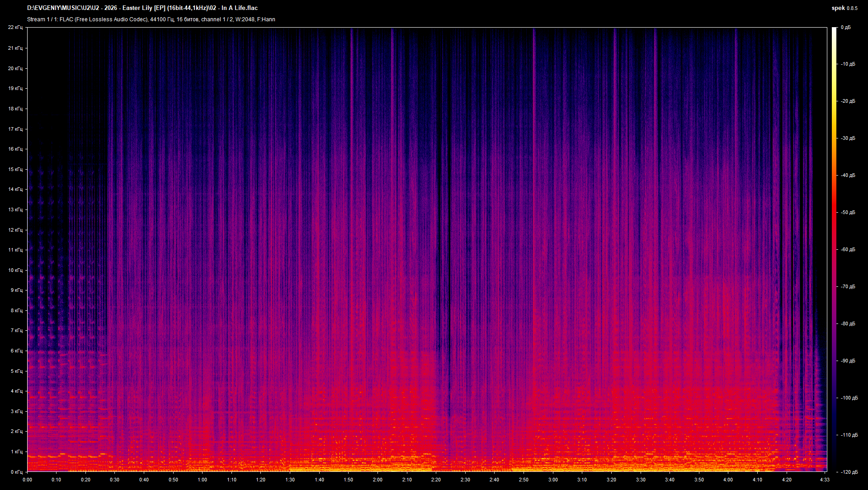868x490 pixels.
Task: Click the spek 0.8.5 version label
Action: pyautogui.click(x=844, y=8)
